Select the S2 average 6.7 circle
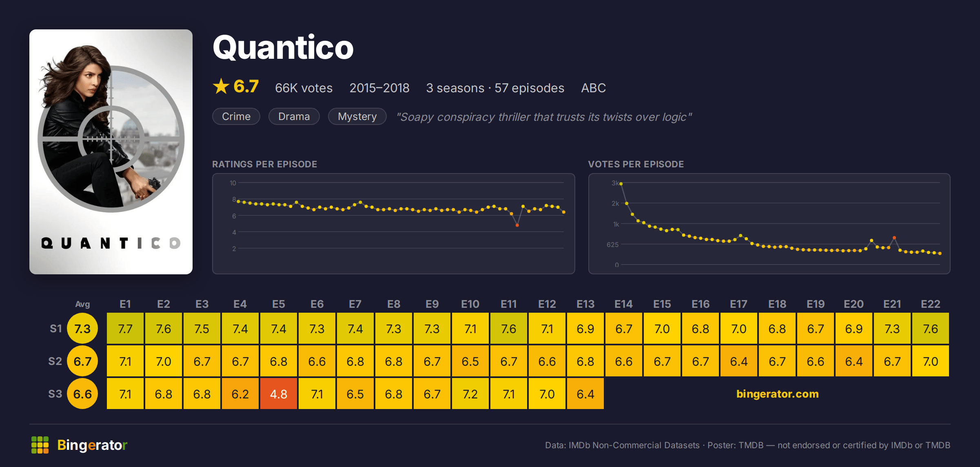The height and width of the screenshot is (467, 980). pos(82,361)
